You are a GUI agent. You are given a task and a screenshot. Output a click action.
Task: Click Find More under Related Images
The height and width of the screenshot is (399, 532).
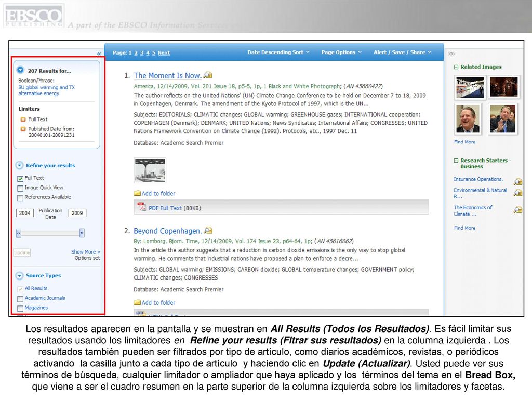[464, 142]
